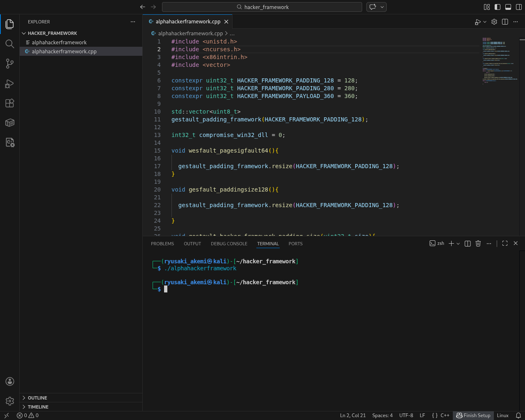Toggle the secondary side bar visibility
Viewport: 525px width, 420px height.
point(519,7)
